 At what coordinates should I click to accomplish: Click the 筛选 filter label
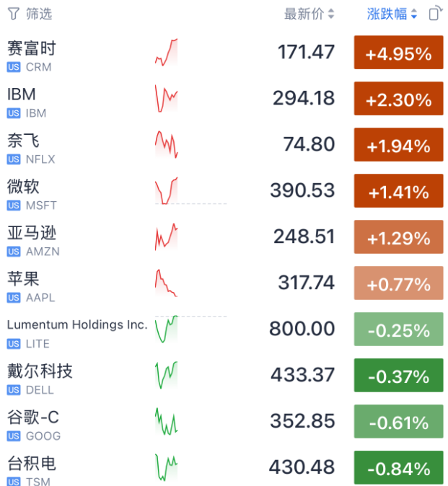click(x=39, y=14)
